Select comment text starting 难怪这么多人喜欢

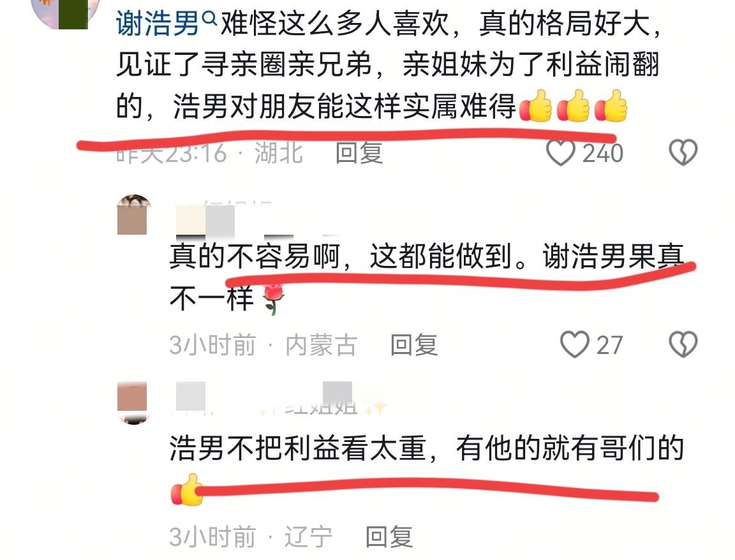(x=389, y=64)
